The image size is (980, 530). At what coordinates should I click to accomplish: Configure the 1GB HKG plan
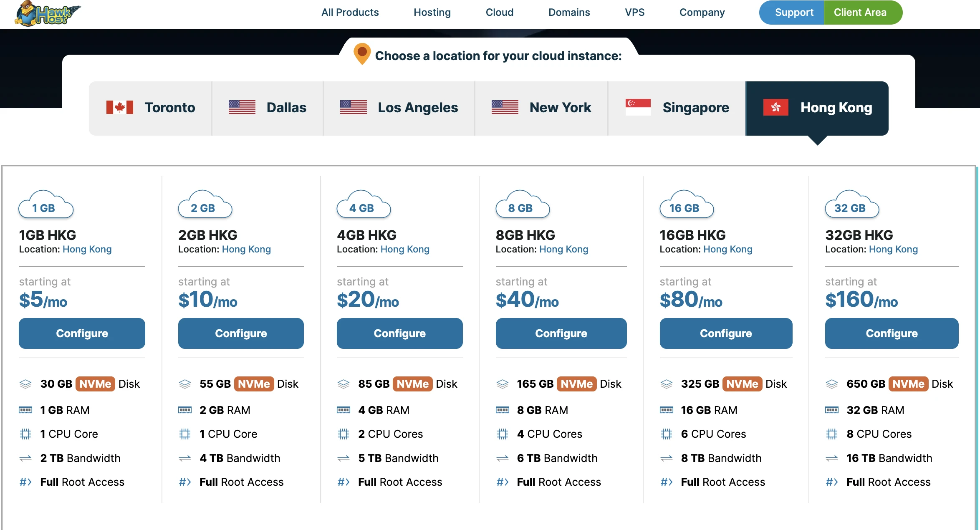click(82, 333)
